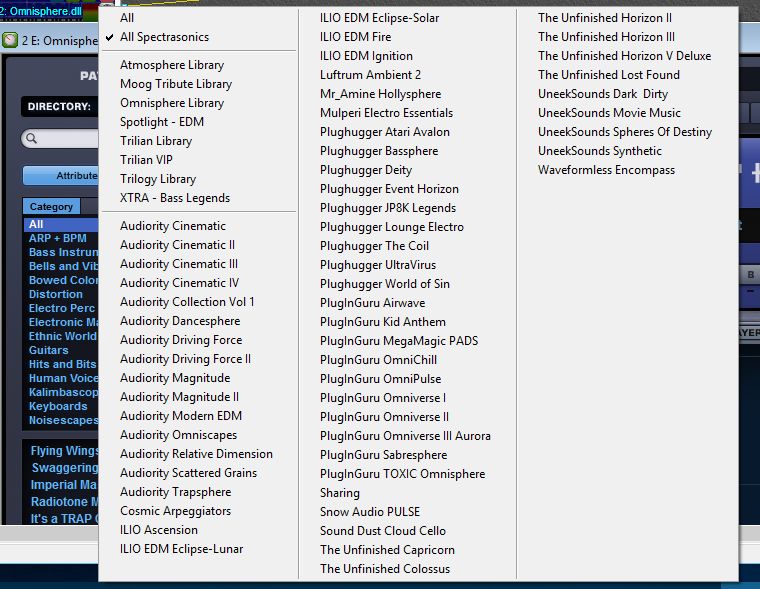Select Keyboards category
The height and width of the screenshot is (589, 760).
click(58, 406)
